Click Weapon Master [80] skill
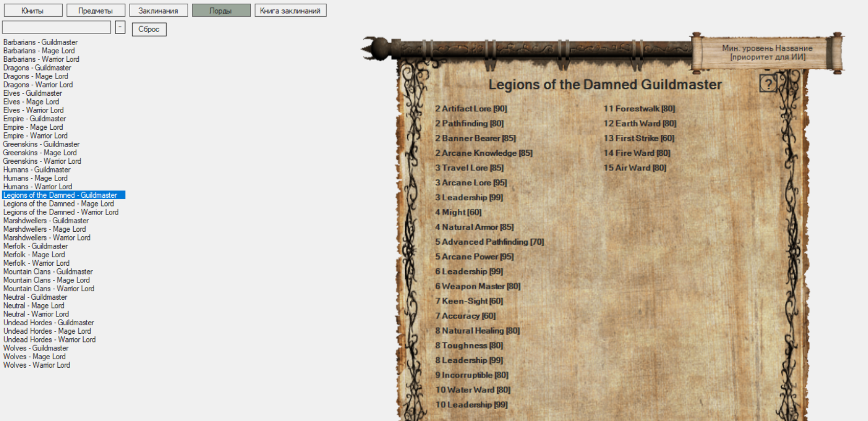This screenshot has width=868, height=421. (478, 287)
